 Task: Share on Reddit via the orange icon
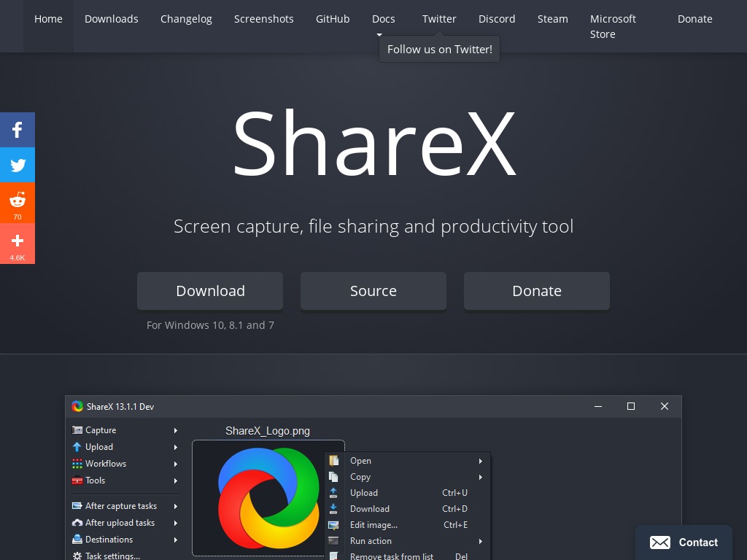(18, 203)
